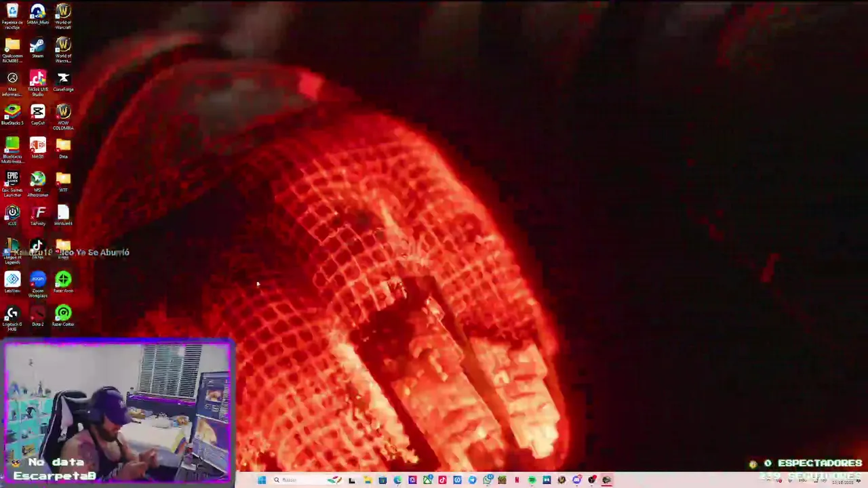This screenshot has width=868, height=488.
Task: Open the Razer Axon shortcut
Action: [63, 282]
